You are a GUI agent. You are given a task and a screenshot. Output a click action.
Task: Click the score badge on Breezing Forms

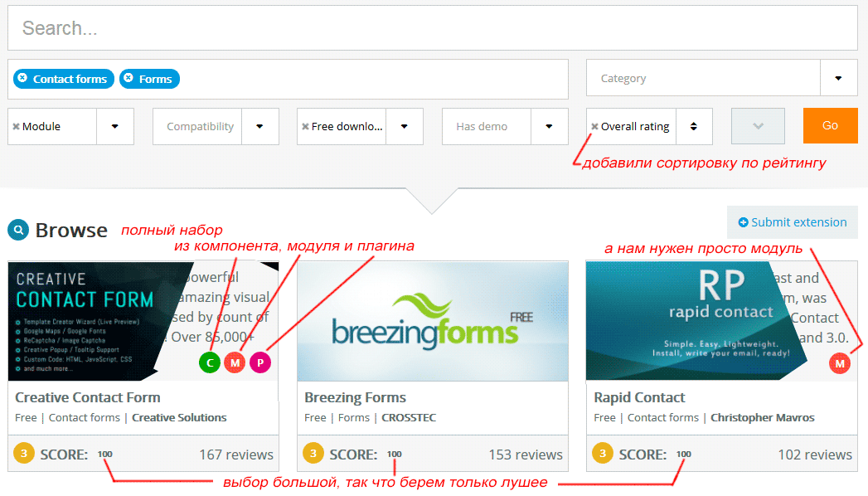coord(313,454)
